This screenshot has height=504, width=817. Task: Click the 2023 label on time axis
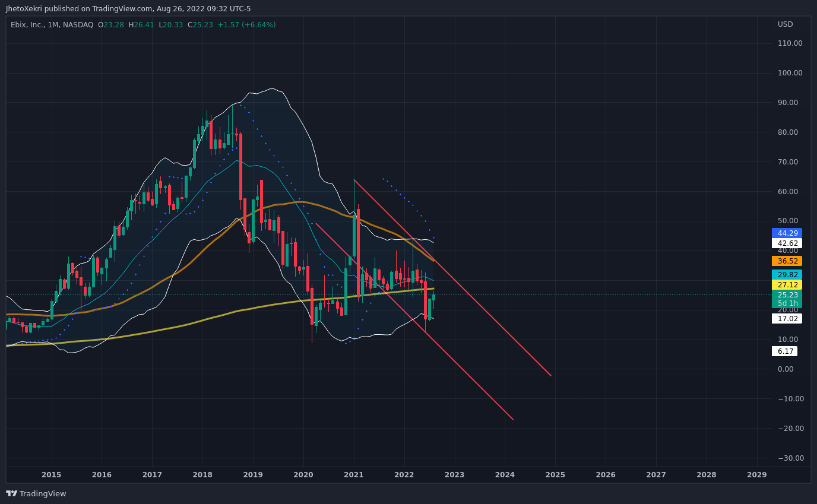[x=454, y=475]
